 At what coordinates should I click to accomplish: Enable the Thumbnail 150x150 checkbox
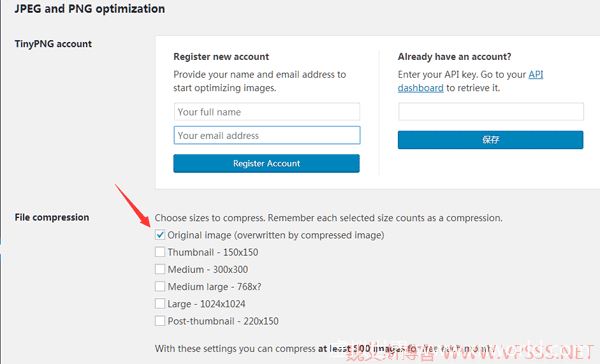pos(160,252)
